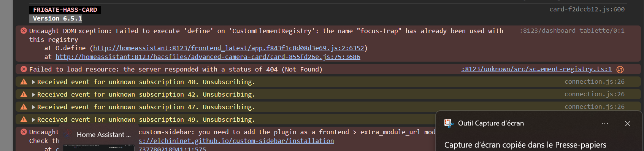This screenshot has width=644, height=151.
Task: Expand the subscription 40 warning entry
Action: click(x=33, y=82)
